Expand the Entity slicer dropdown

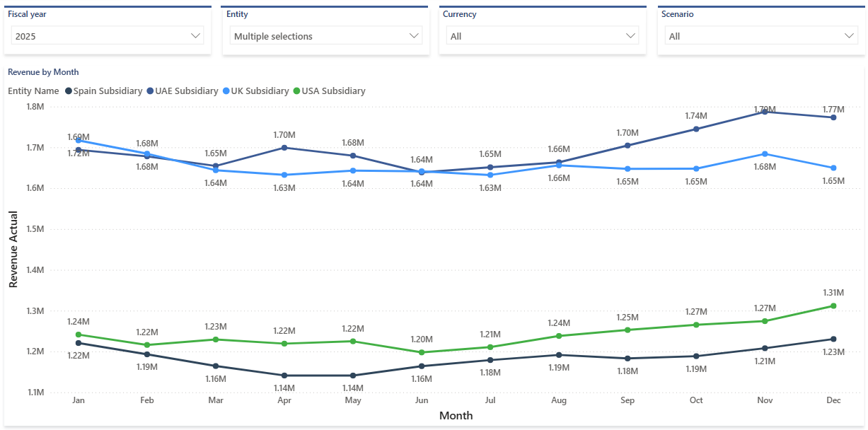[x=413, y=35]
